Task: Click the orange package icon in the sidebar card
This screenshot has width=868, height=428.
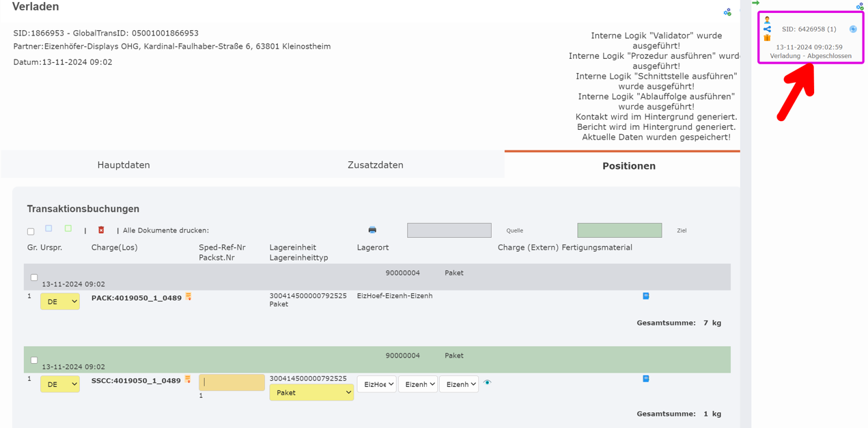Action: click(768, 39)
